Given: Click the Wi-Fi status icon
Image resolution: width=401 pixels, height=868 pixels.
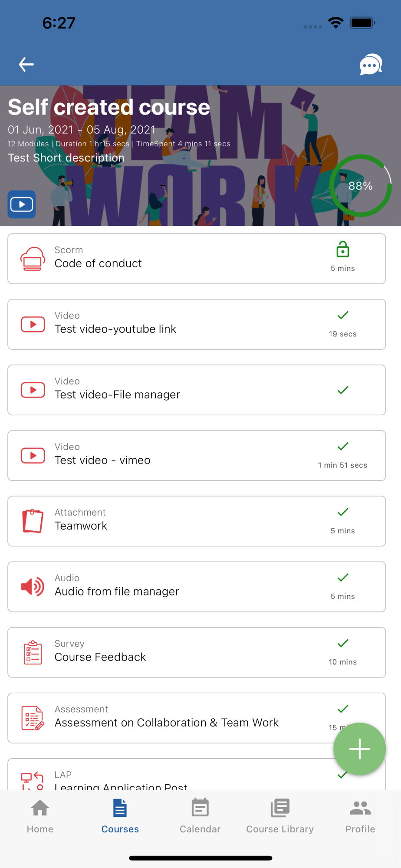Looking at the screenshot, I should coord(336,23).
